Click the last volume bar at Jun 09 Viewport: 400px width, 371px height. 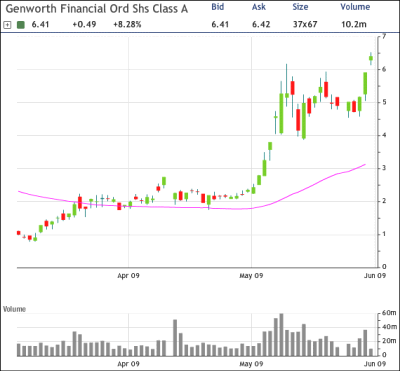coord(371,352)
